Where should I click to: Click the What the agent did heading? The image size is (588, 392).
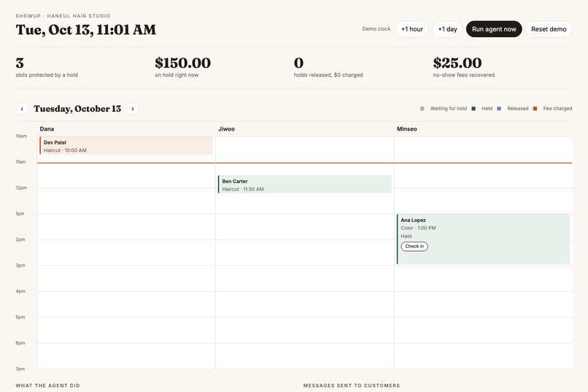point(47,385)
